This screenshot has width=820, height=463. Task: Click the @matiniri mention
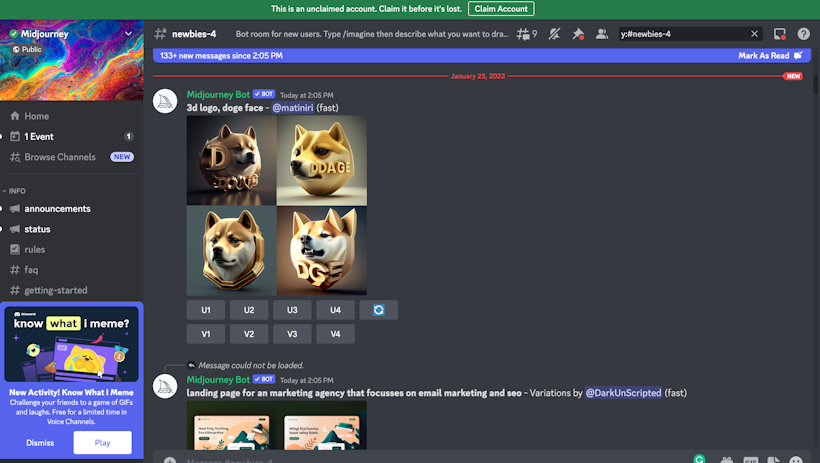pos(293,108)
